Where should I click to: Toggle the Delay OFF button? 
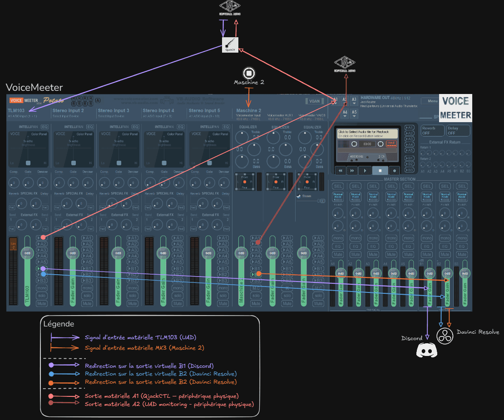[458, 130]
